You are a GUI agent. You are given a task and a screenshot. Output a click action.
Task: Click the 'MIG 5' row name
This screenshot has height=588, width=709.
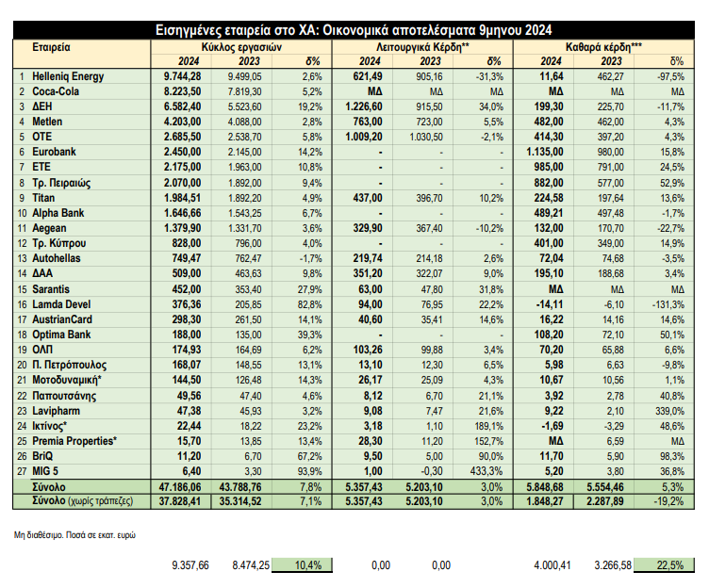[x=45, y=471]
